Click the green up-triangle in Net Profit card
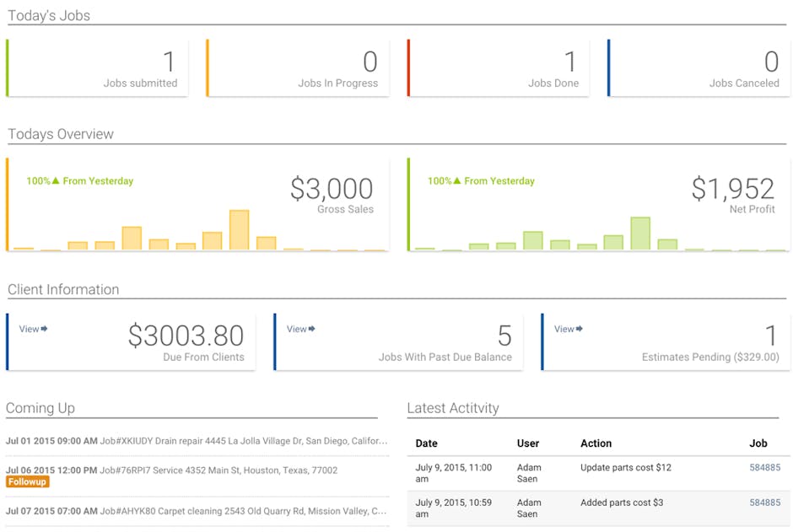793x532 pixels. coord(457,180)
